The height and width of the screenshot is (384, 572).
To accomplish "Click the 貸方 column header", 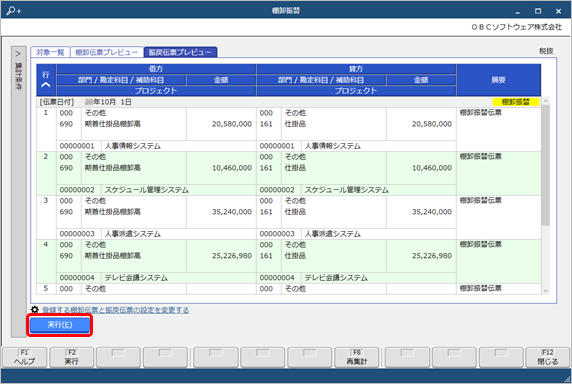I will pyautogui.click(x=356, y=69).
